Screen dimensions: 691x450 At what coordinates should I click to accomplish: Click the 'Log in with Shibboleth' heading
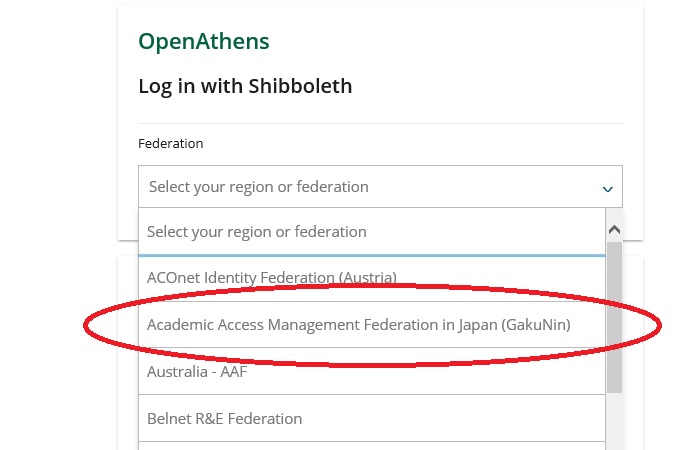245,86
